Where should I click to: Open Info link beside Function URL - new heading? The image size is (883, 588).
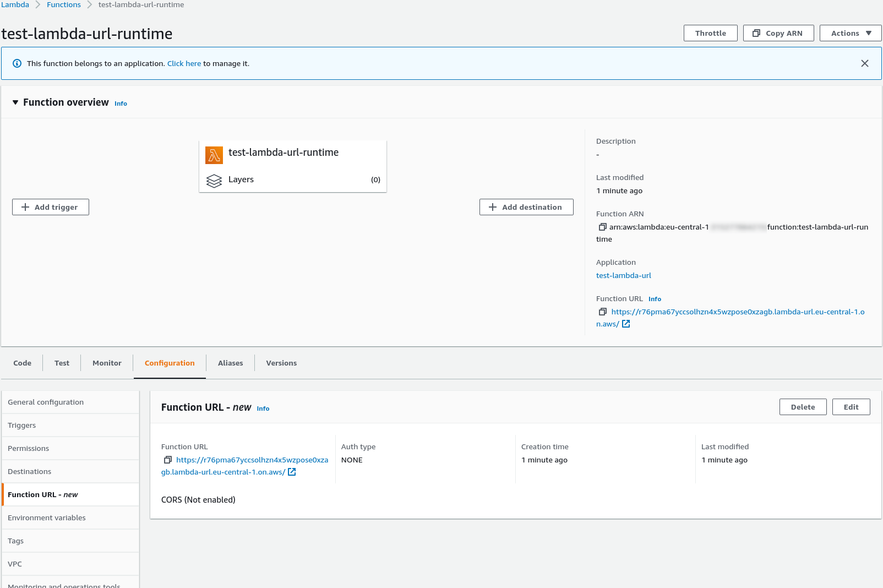pos(263,409)
